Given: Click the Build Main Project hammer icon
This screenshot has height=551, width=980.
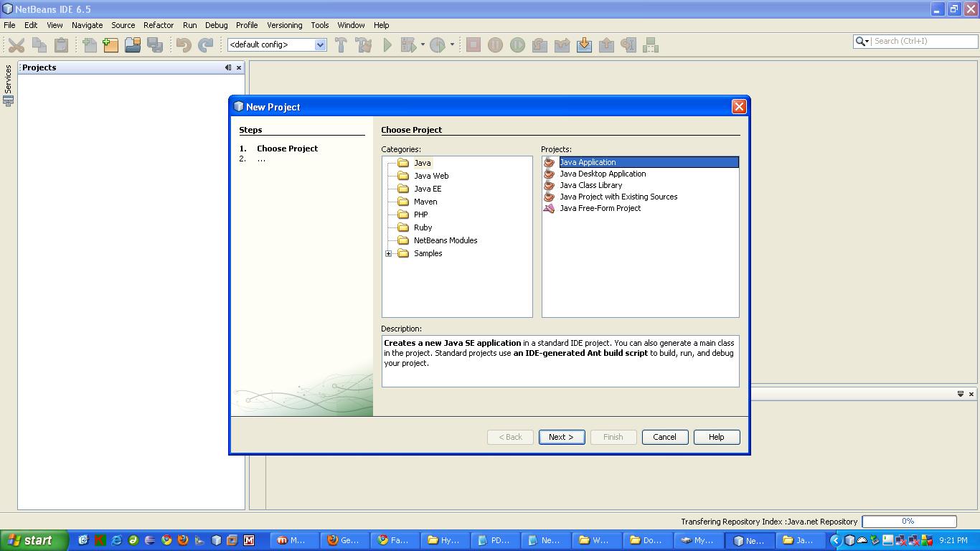Looking at the screenshot, I should click(x=341, y=45).
